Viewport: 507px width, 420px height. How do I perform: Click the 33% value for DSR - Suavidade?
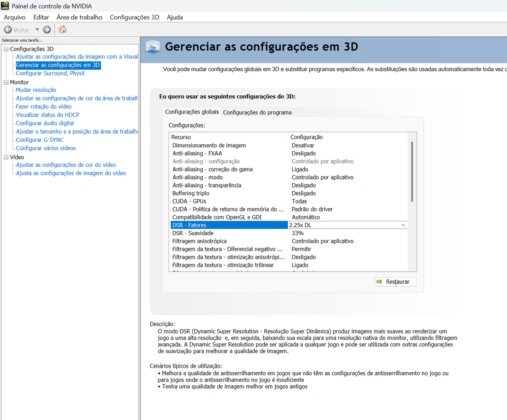[x=297, y=233]
